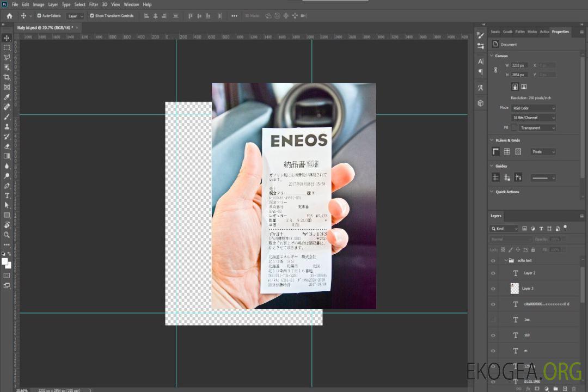588x392 pixels.
Task: Select the Frame tool
Action: tap(7, 87)
